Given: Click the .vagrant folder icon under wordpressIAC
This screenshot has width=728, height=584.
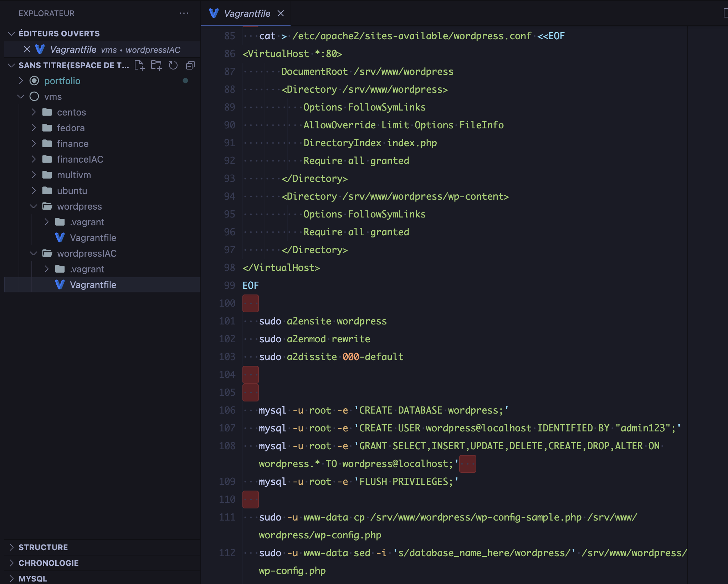Looking at the screenshot, I should pos(60,269).
